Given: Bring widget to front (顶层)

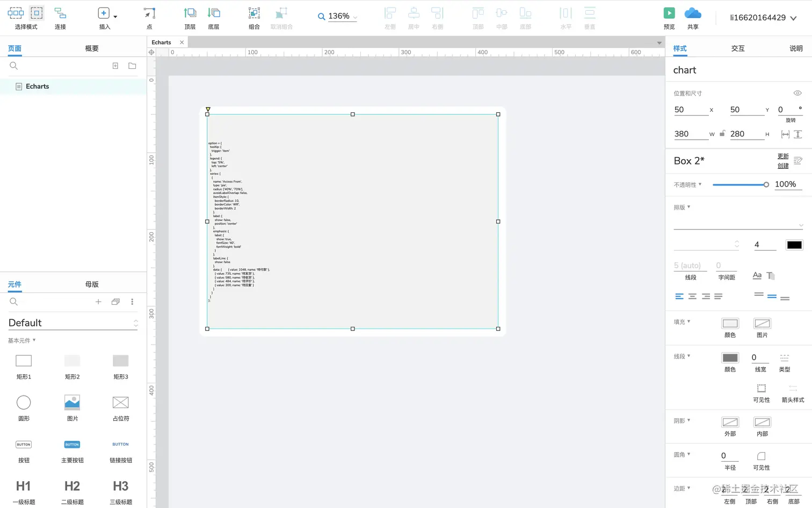Looking at the screenshot, I should (x=190, y=13).
